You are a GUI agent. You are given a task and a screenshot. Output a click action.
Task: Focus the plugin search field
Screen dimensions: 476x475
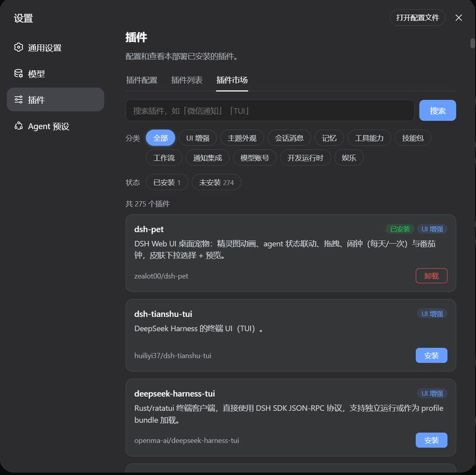tap(270, 111)
